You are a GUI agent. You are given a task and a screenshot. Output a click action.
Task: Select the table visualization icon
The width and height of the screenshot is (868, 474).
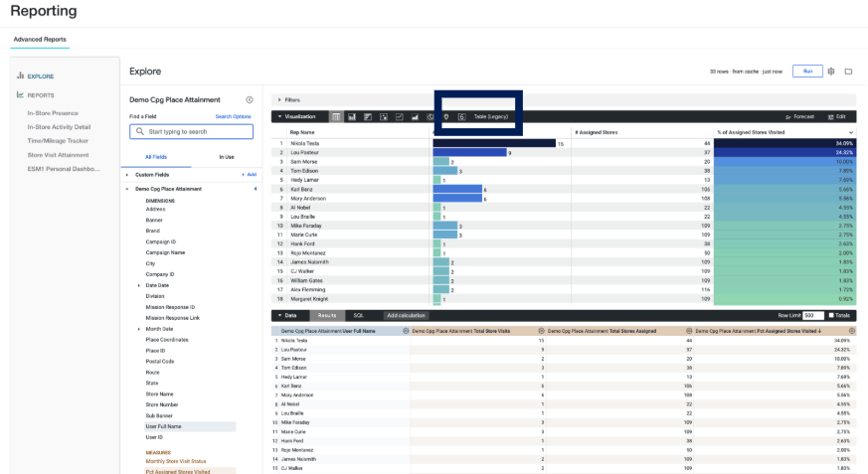336,116
